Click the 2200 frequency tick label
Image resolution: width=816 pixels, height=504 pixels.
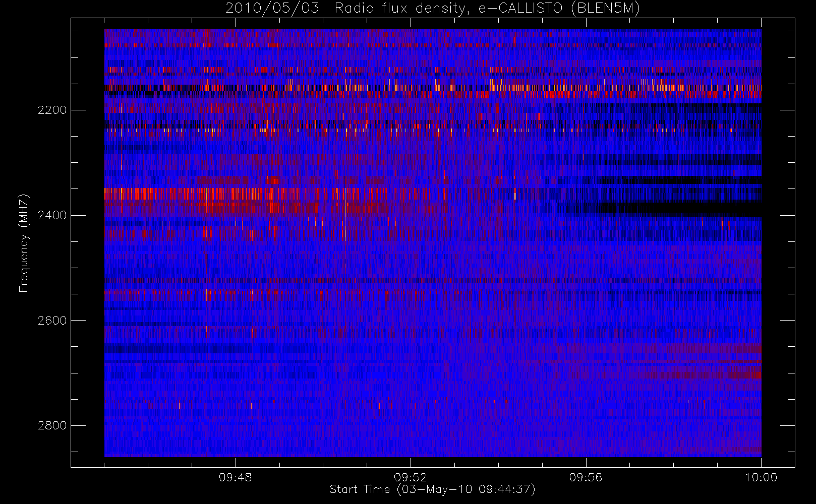tap(52, 110)
